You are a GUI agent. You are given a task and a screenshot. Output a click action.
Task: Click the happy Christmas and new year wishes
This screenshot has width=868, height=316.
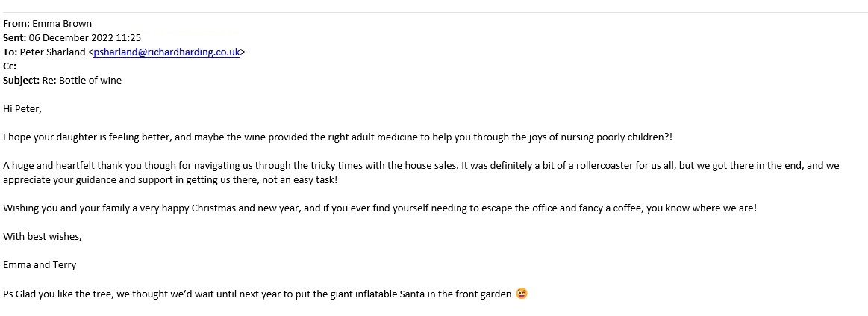point(379,208)
